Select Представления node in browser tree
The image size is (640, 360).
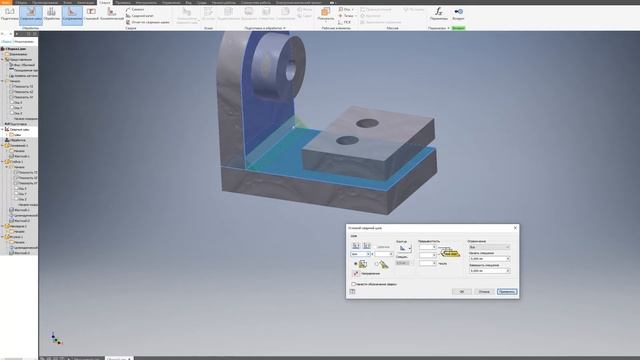[x=18, y=59]
